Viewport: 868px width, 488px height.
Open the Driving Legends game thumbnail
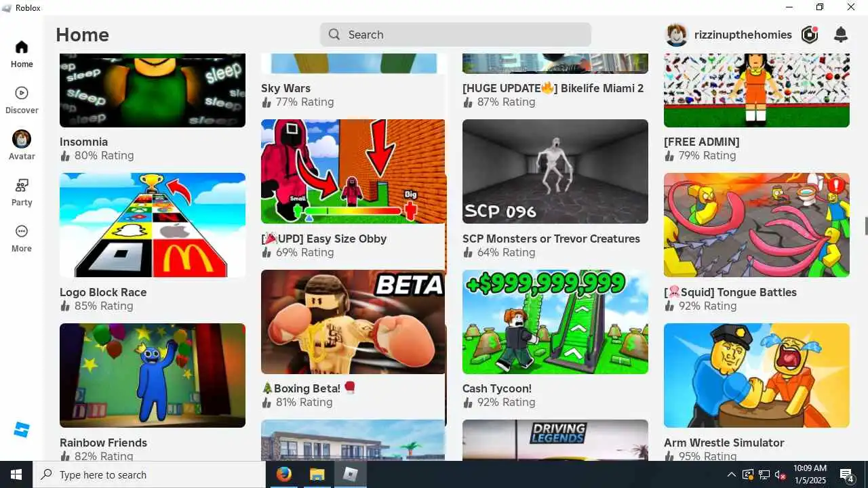click(555, 440)
